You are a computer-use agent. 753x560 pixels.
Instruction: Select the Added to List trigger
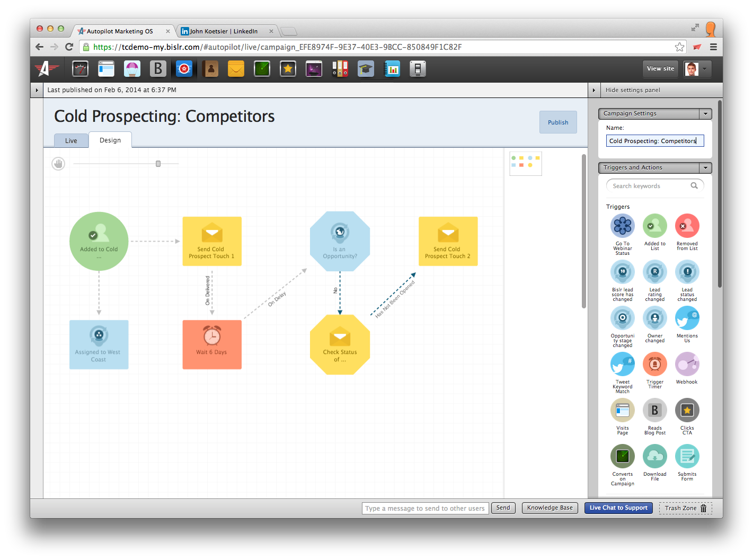tap(655, 226)
